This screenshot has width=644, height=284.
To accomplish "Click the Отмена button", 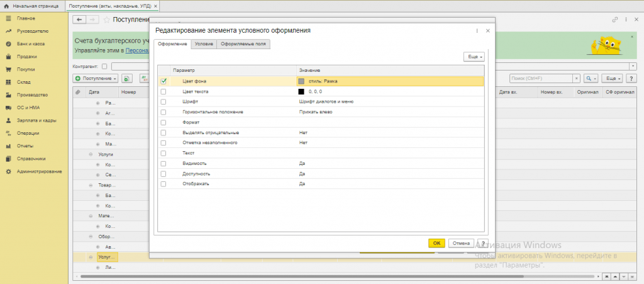I will click(x=460, y=243).
